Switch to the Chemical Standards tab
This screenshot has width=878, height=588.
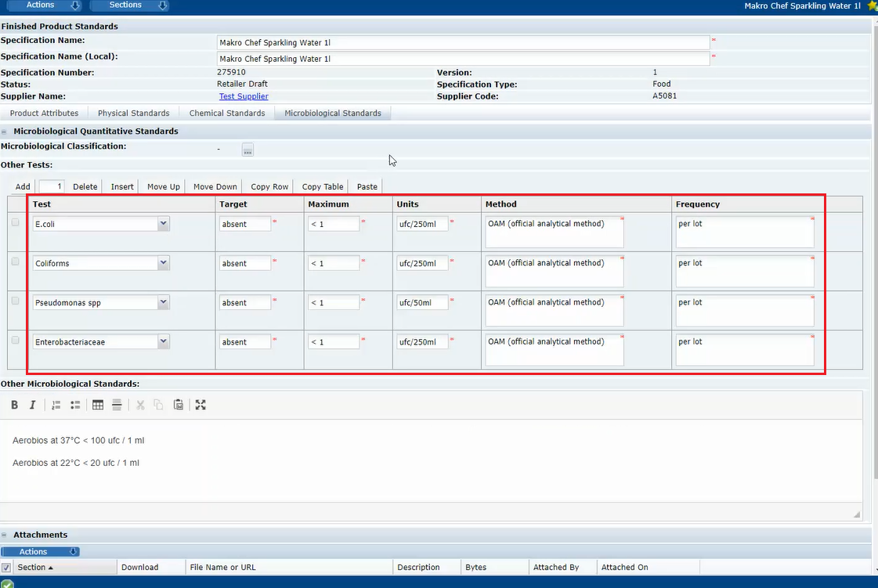coord(226,112)
